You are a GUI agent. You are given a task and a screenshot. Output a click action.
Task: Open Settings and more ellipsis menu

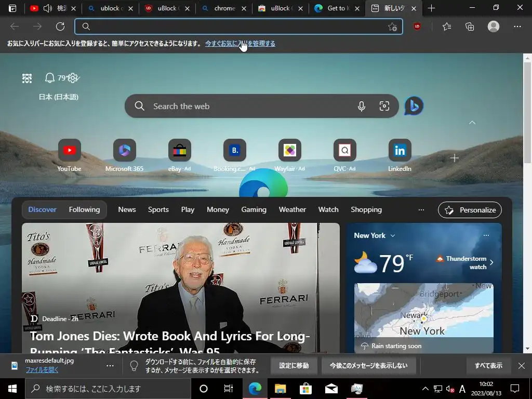pyautogui.click(x=517, y=26)
